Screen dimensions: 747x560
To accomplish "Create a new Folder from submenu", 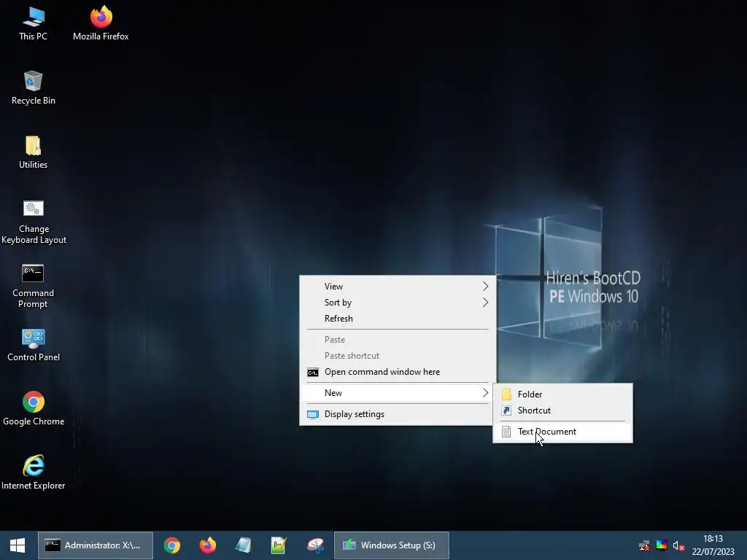I will click(562, 394).
